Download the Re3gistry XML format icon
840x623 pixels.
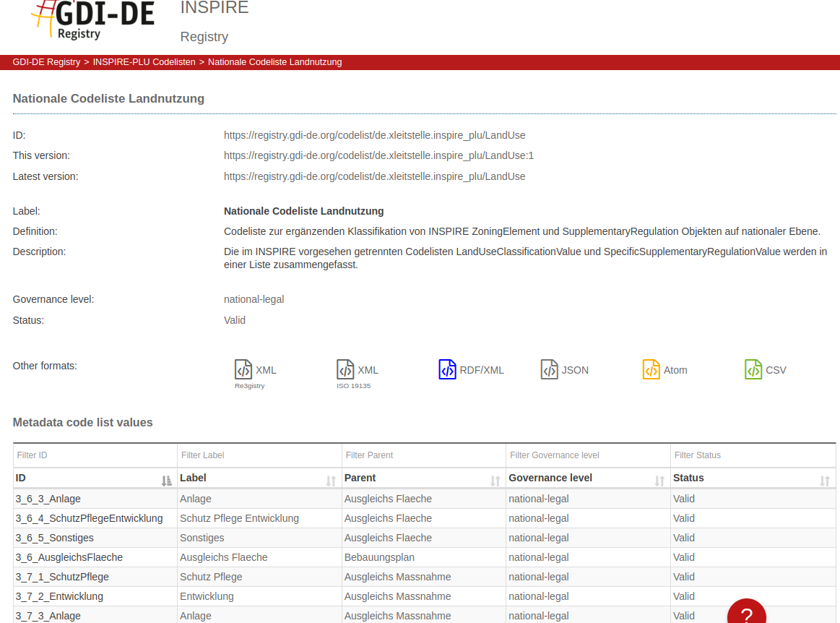click(243, 369)
